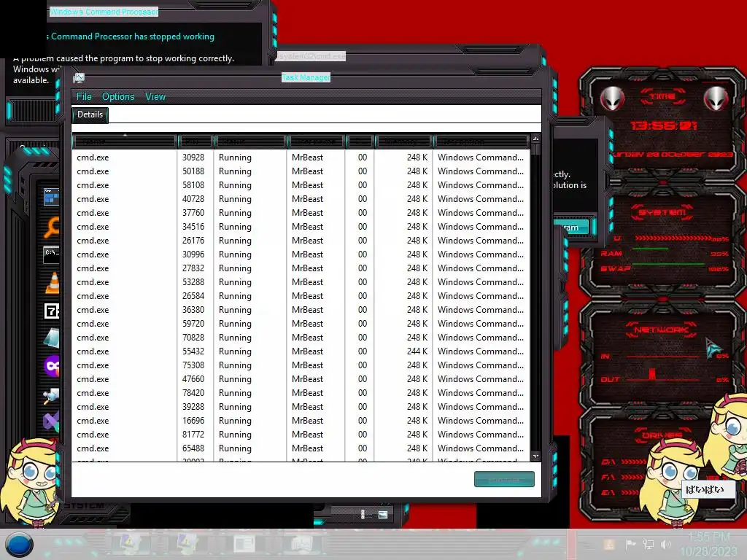Sort by the Status column header
Image resolution: width=747 pixels, height=560 pixels.
(x=250, y=141)
